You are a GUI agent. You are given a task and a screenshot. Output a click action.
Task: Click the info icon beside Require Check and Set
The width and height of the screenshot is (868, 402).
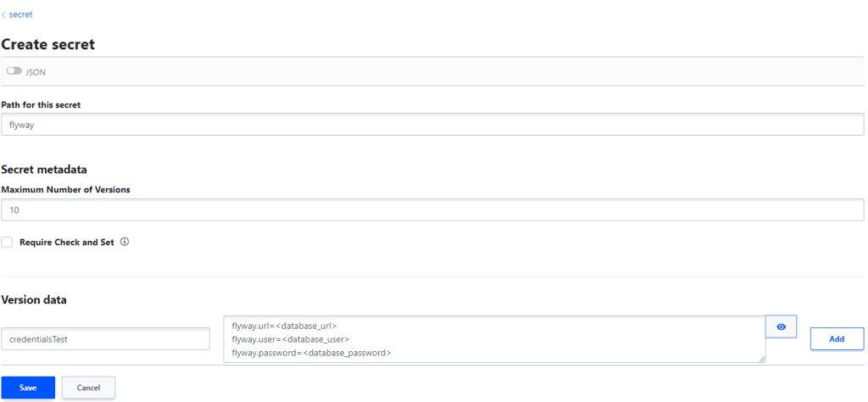tap(124, 242)
